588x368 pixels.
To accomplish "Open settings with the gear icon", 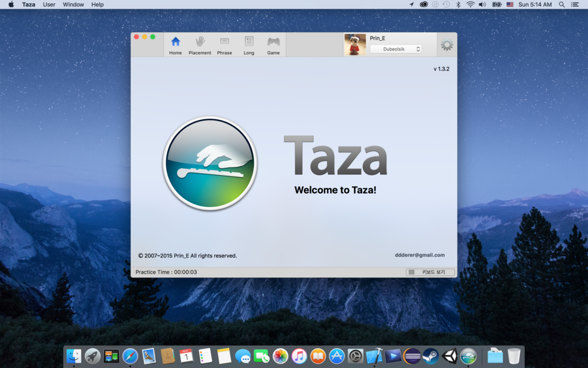I will point(447,45).
